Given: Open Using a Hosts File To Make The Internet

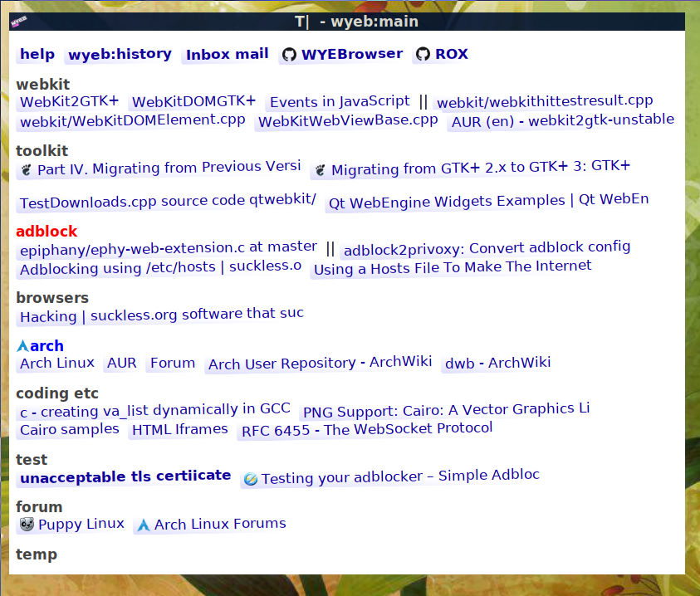Looking at the screenshot, I should pyautogui.click(x=453, y=268).
